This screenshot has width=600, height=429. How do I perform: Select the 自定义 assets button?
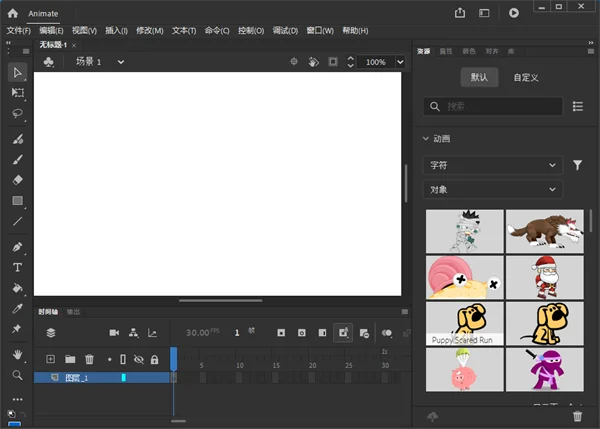tap(526, 78)
